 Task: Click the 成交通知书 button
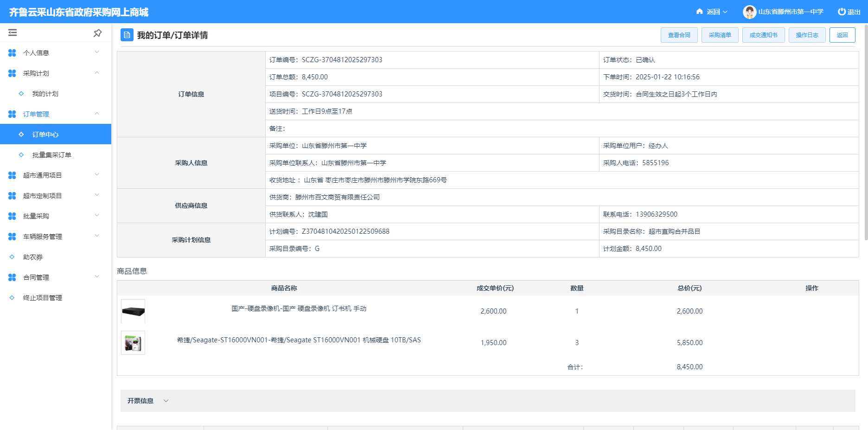click(x=764, y=35)
